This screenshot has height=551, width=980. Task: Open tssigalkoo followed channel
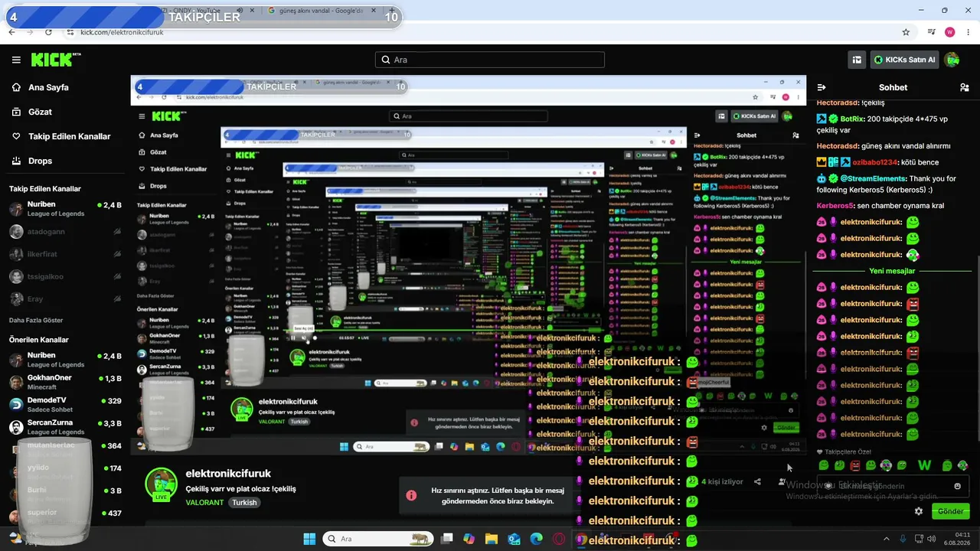(x=65, y=276)
